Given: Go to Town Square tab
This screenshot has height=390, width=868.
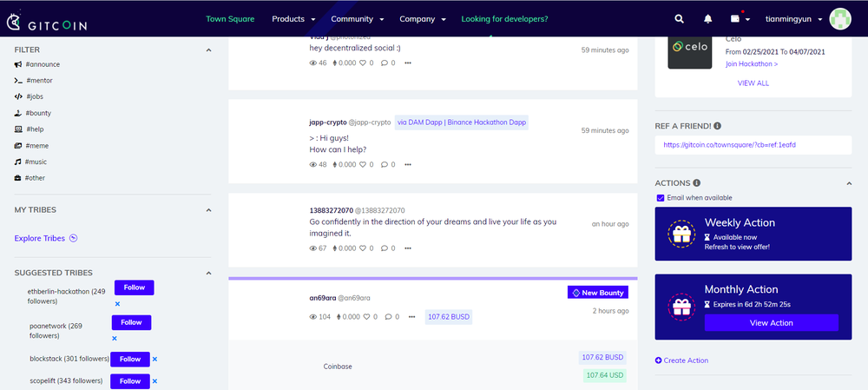Looking at the screenshot, I should pyautogui.click(x=230, y=19).
